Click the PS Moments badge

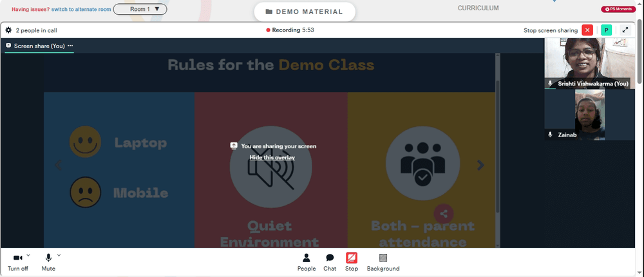tap(618, 9)
